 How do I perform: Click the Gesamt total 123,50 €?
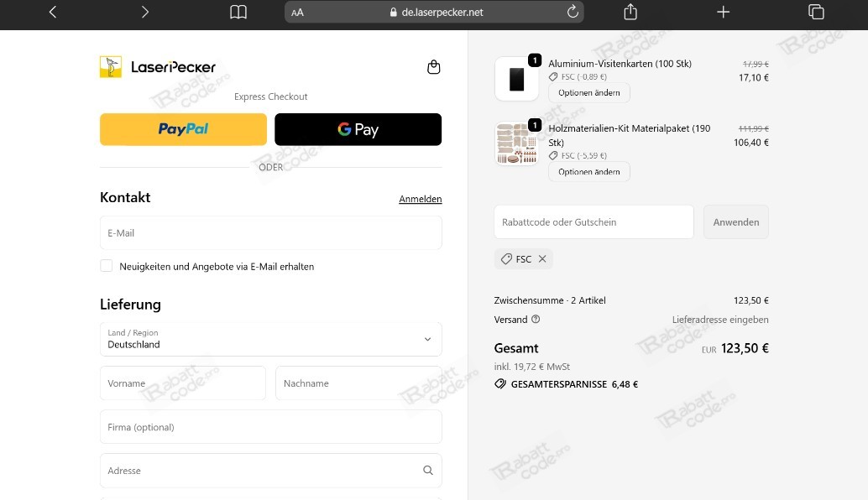pos(745,348)
